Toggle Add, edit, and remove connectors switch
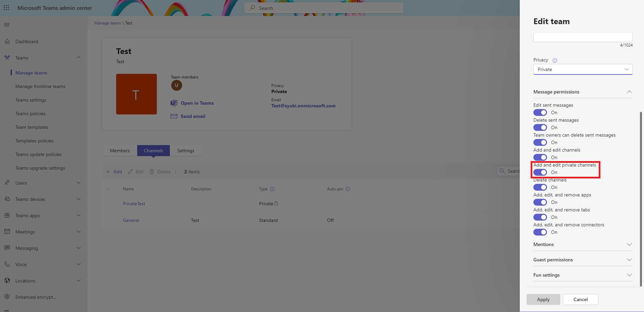Screen dimensions: 644x312 tap(540, 232)
